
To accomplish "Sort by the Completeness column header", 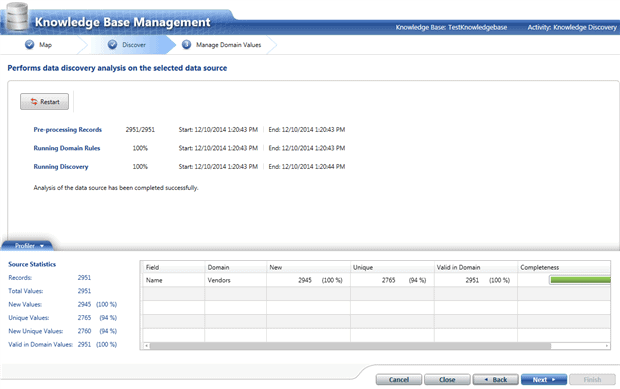I will pos(564,267).
